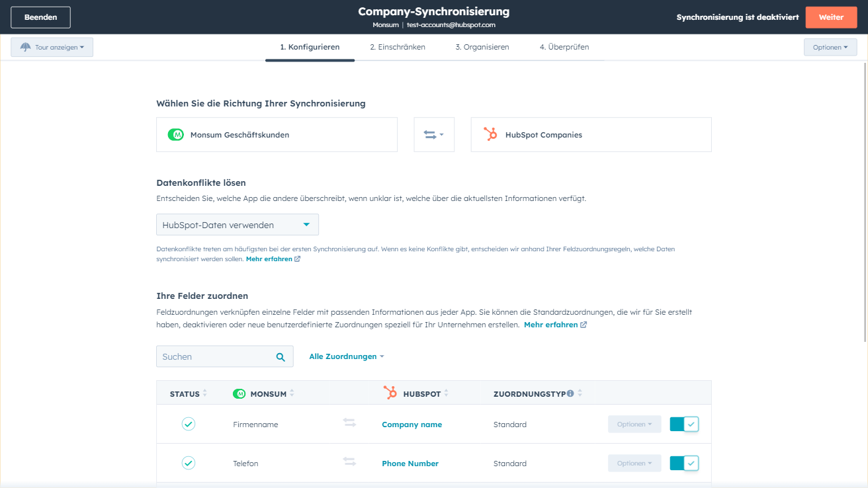Image resolution: width=868 pixels, height=488 pixels.
Task: Sort by the Status column arrows
Action: tap(204, 393)
